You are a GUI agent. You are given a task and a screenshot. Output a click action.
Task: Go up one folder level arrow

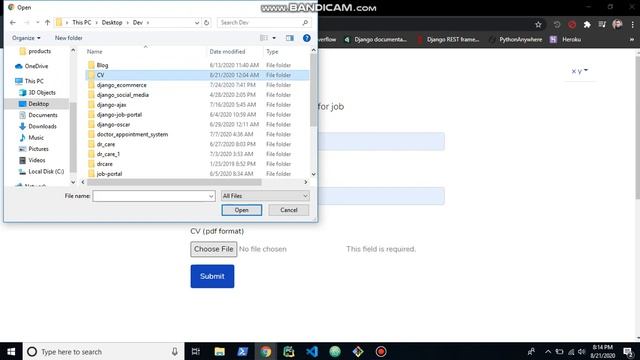coord(47,22)
